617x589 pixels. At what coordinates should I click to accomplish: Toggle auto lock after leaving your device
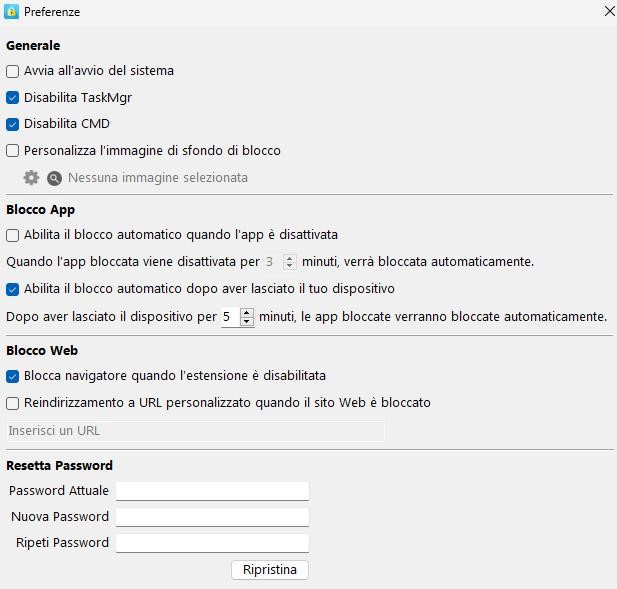pyautogui.click(x=13, y=289)
